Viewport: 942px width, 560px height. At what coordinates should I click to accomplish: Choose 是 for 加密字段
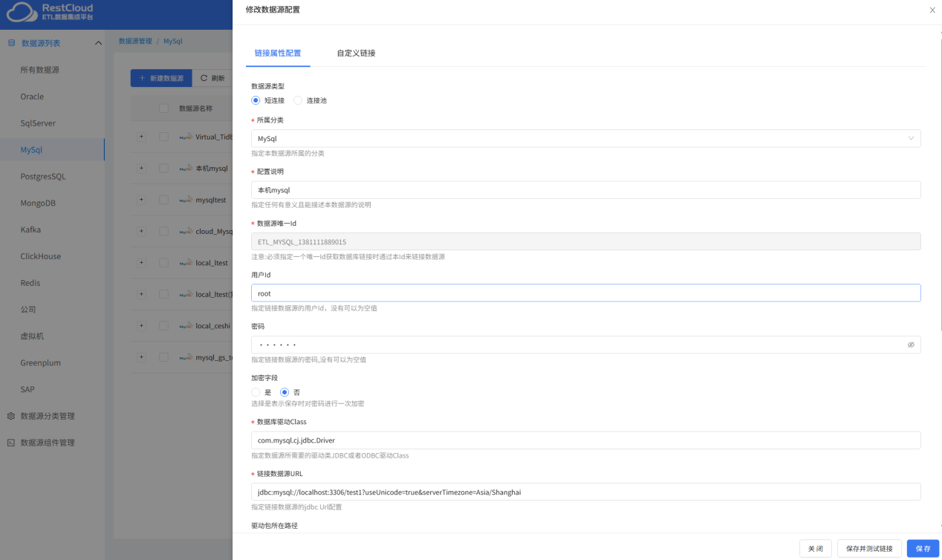tap(256, 392)
